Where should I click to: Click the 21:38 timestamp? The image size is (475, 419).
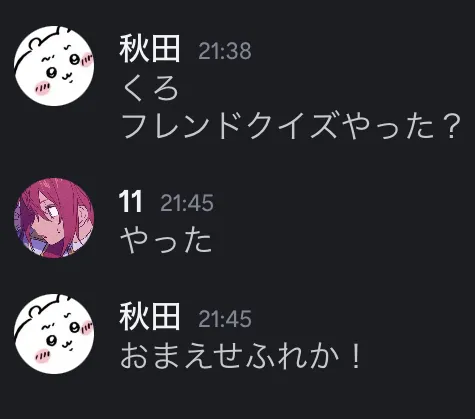[225, 51]
